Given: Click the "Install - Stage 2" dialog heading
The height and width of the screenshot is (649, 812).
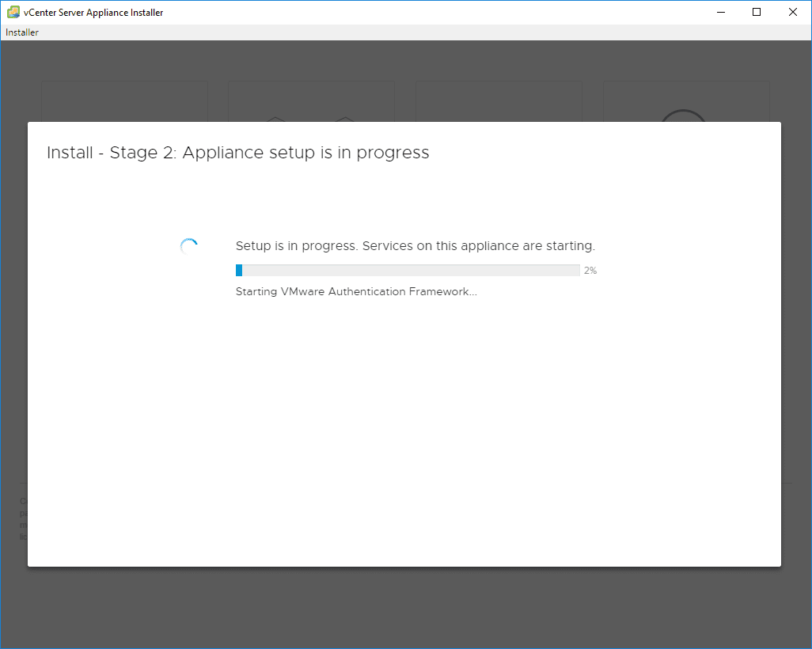Looking at the screenshot, I should pos(237,153).
